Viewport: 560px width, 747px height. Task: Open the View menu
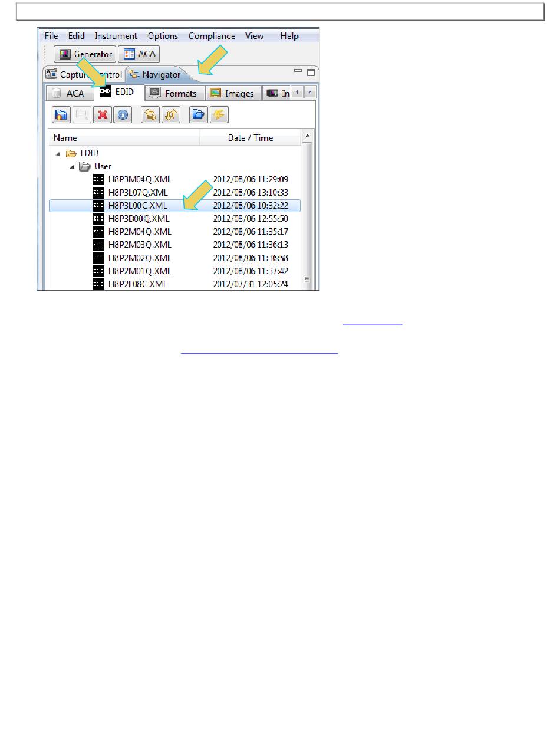tap(254, 36)
